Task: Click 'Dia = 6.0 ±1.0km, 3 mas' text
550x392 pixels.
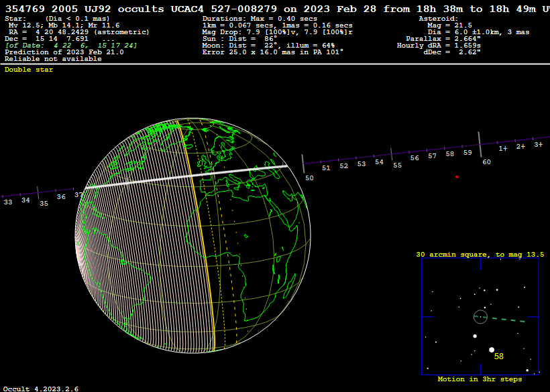Action: point(478,32)
